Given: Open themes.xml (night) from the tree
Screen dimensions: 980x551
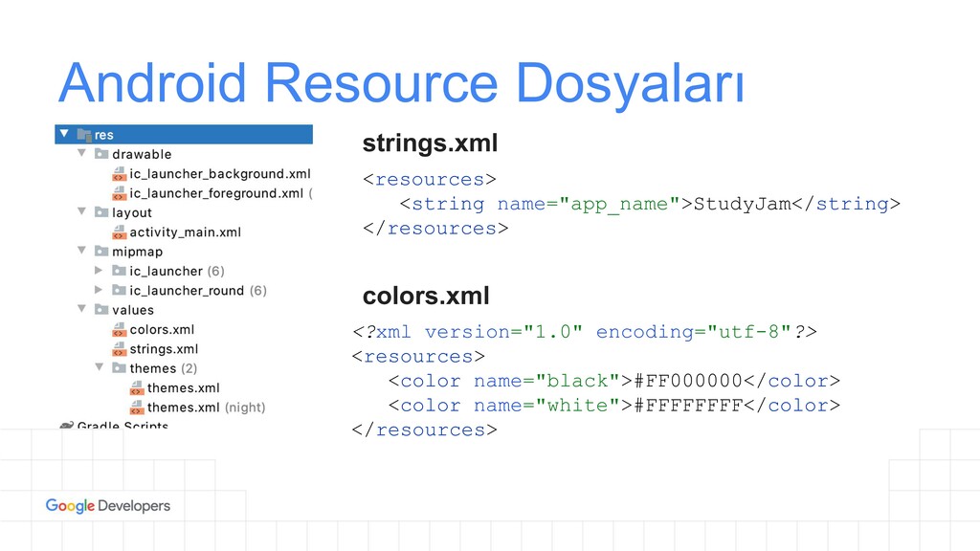Looking at the screenshot, I should [x=207, y=408].
